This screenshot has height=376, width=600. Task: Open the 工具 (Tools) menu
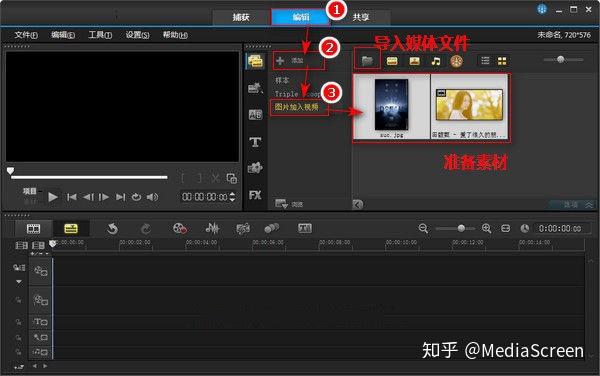[x=100, y=35]
